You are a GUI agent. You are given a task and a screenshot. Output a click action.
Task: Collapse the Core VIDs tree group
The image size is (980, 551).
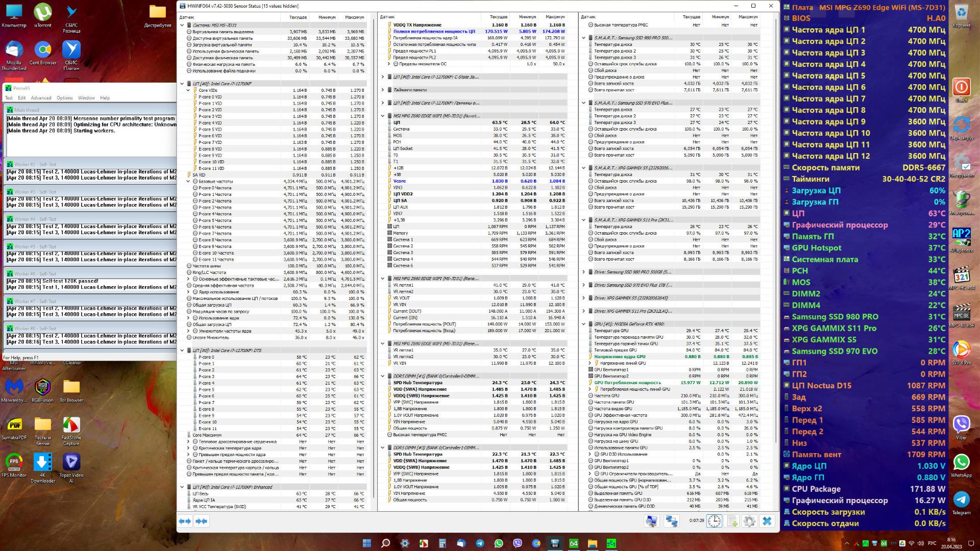188,90
